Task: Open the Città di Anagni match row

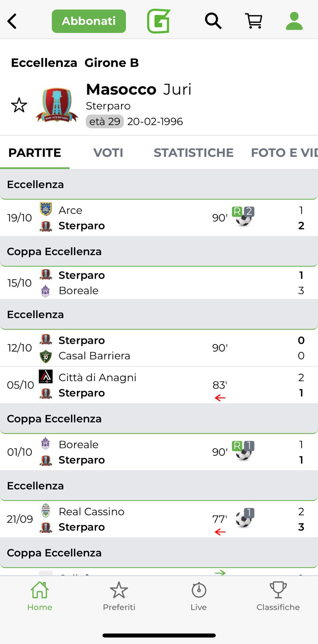Action: pos(135,385)
